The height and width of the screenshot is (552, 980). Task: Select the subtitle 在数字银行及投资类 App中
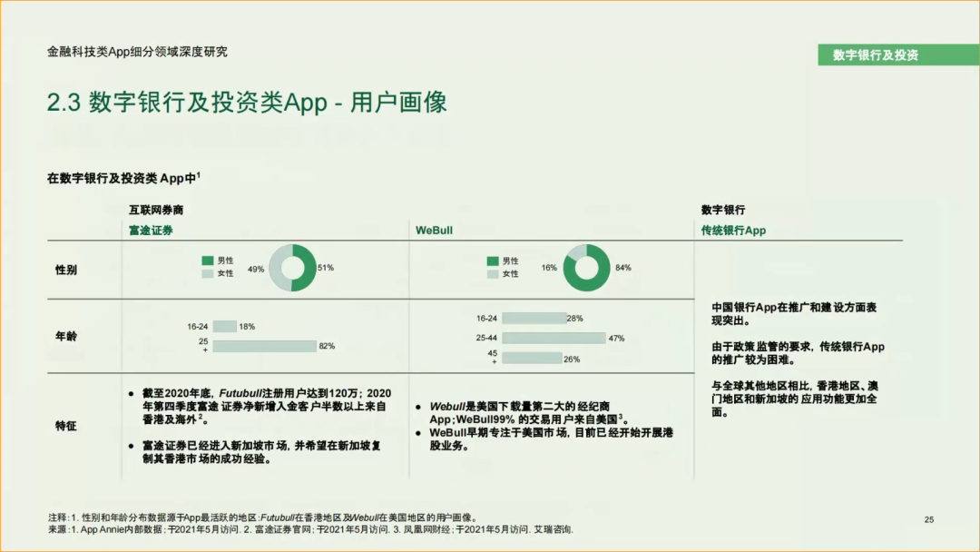pyautogui.click(x=123, y=178)
